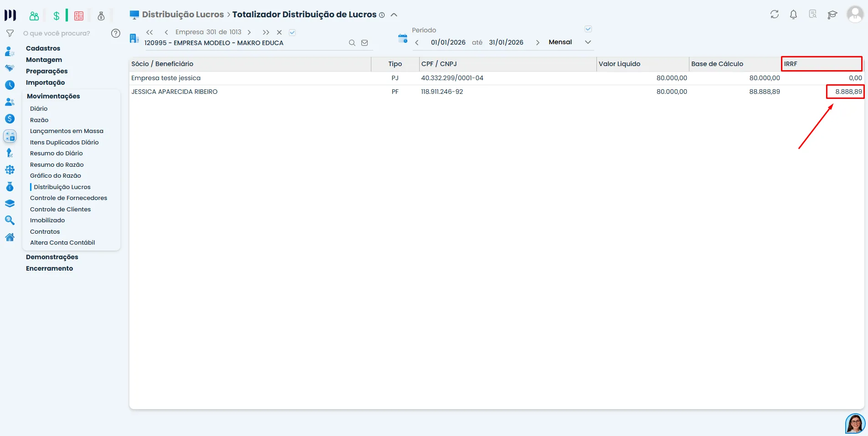
Task: Toggle the checkbox next to company navigation
Action: (x=293, y=32)
